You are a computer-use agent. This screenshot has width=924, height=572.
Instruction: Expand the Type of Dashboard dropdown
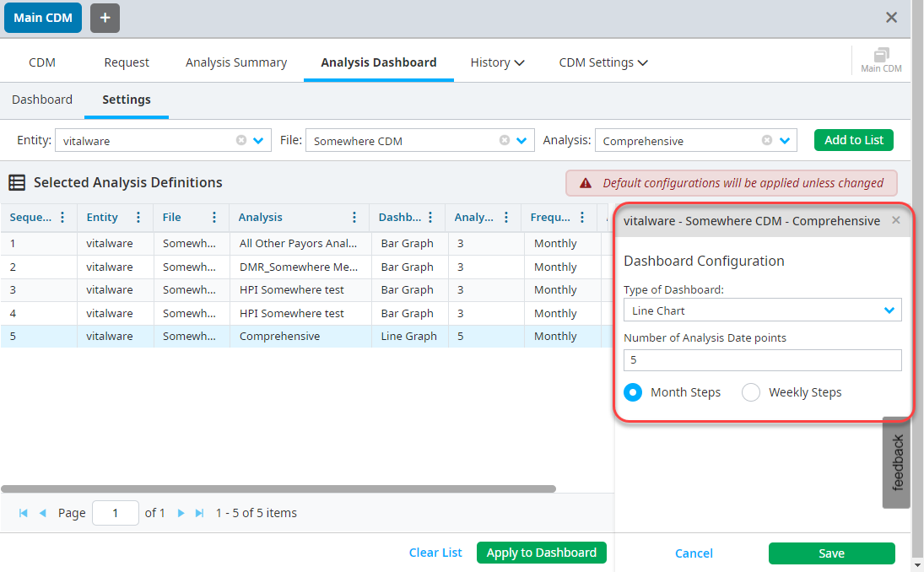(889, 310)
